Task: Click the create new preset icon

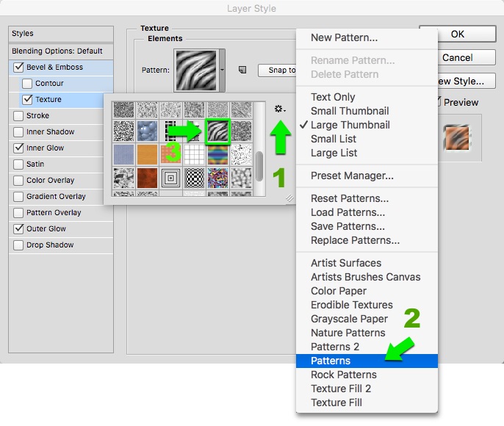Action: click(242, 71)
